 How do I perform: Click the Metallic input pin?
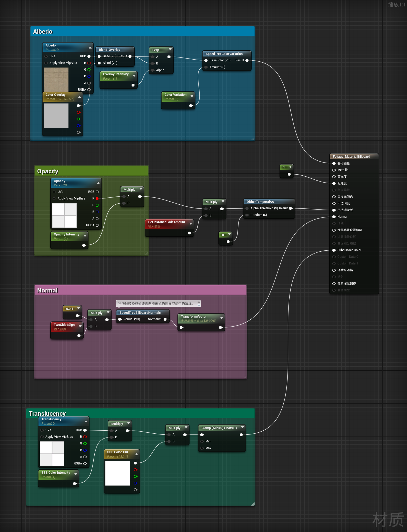(334, 170)
